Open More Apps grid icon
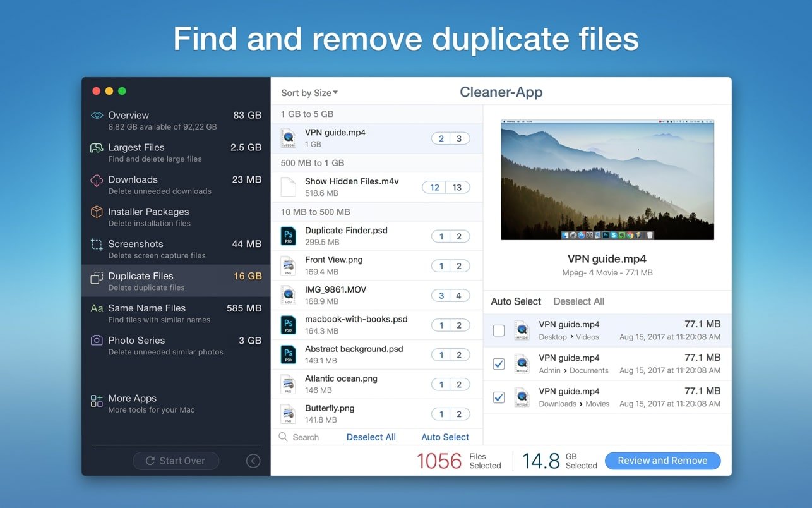The height and width of the screenshot is (508, 812). [x=97, y=400]
